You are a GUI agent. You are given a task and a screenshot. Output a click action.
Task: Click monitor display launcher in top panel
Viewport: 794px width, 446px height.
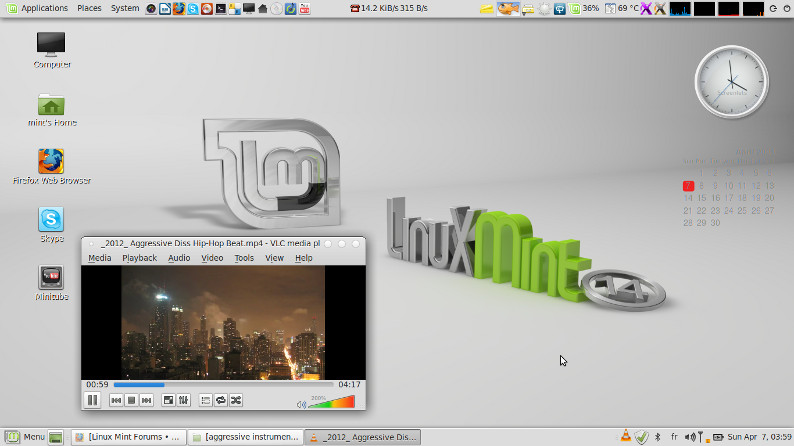click(249, 9)
